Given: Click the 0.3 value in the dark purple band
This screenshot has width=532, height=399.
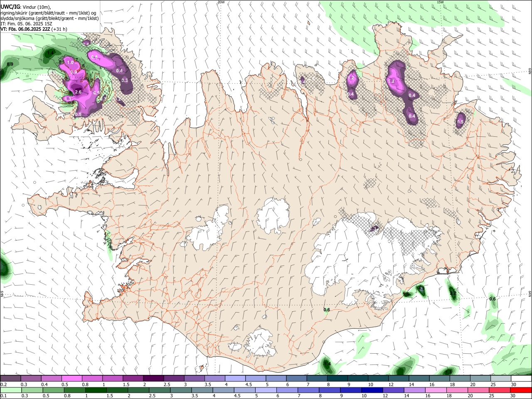Looking at the screenshot, I should [x=124, y=80].
